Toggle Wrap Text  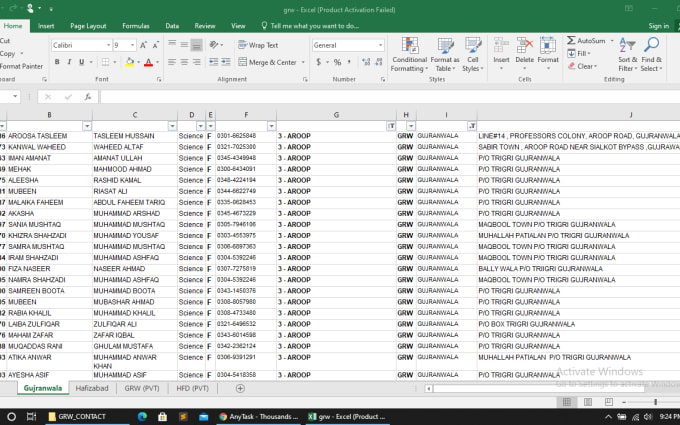point(258,45)
